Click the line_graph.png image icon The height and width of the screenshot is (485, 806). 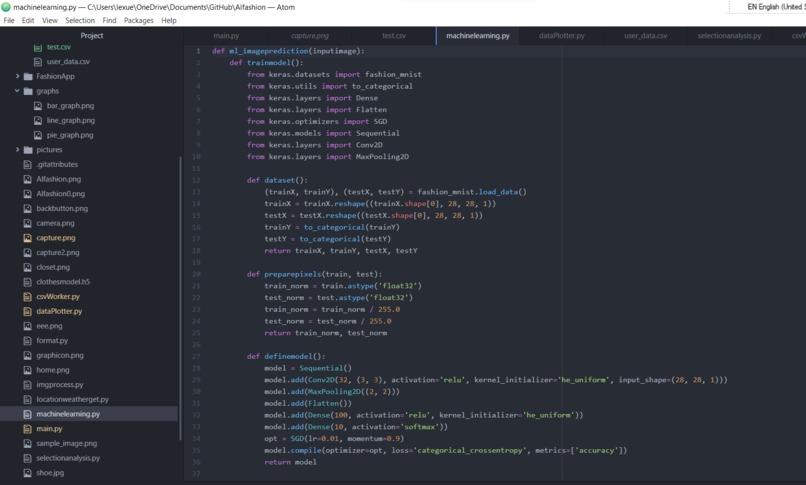pos(38,120)
